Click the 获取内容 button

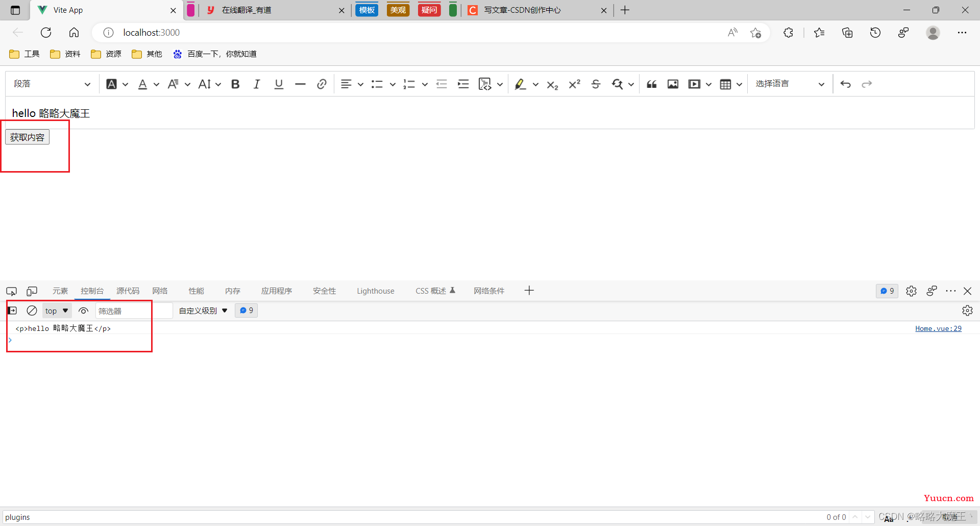pyautogui.click(x=27, y=137)
